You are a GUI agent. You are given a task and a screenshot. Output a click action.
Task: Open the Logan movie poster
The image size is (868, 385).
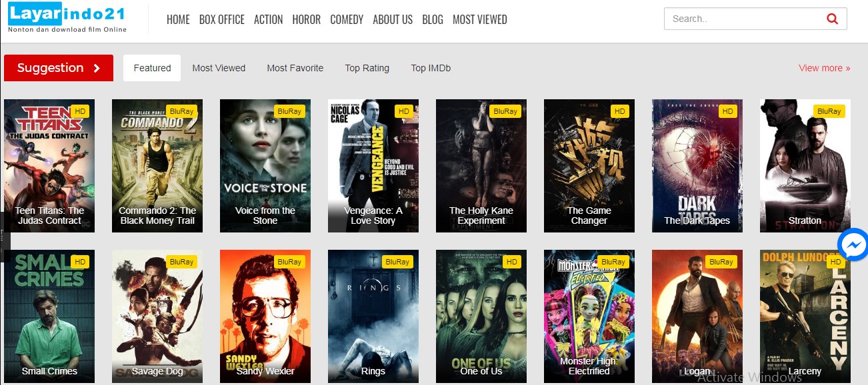pyautogui.click(x=697, y=316)
